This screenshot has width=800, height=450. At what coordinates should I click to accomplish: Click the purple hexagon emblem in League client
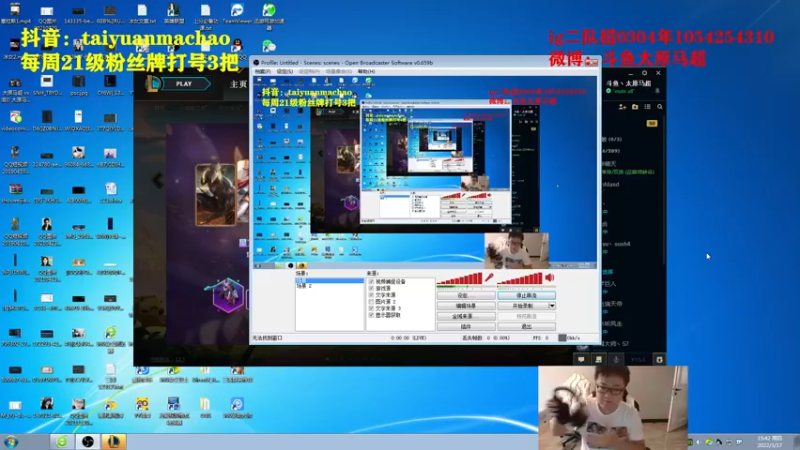228,295
